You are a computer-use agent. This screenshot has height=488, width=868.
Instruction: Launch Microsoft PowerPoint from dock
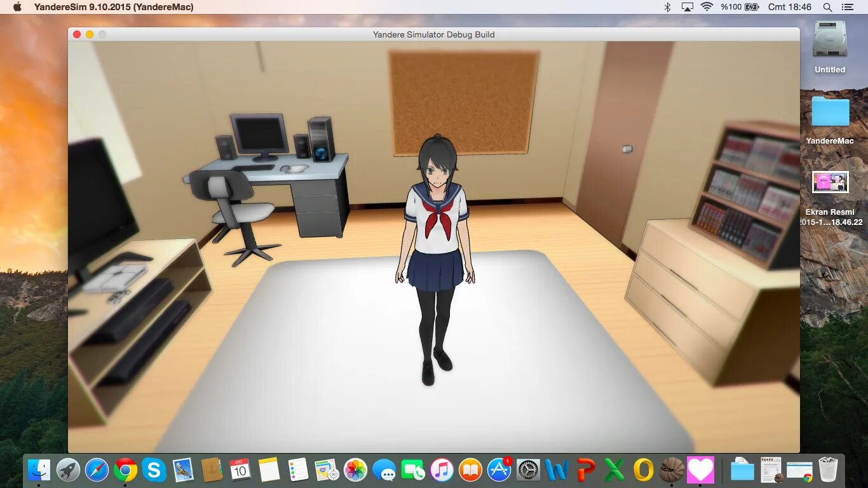tap(585, 470)
